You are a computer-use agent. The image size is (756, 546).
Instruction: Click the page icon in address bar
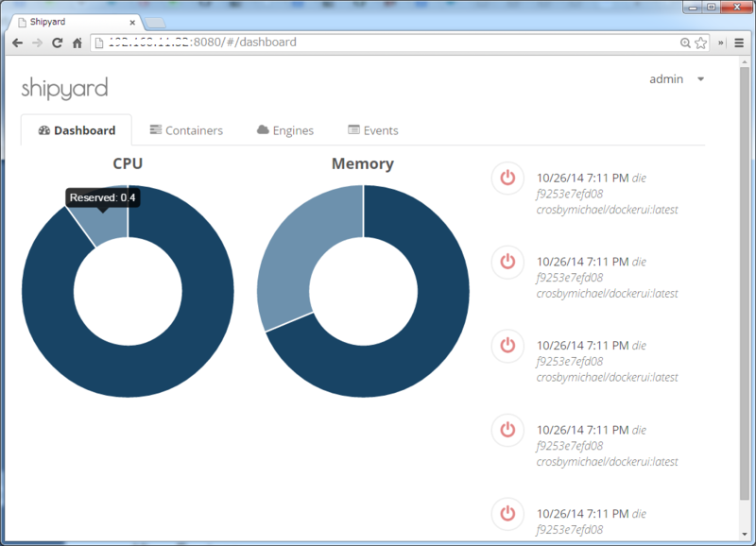tap(99, 43)
